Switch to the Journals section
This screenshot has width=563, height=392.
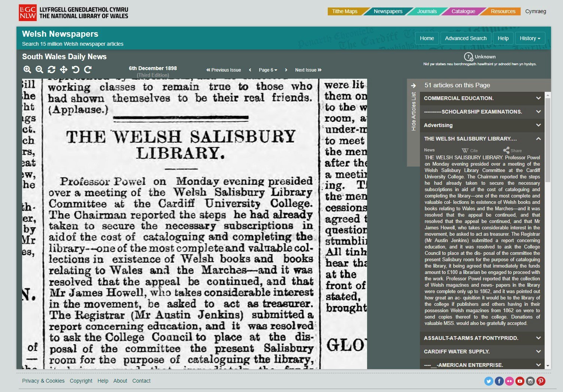[x=426, y=11]
